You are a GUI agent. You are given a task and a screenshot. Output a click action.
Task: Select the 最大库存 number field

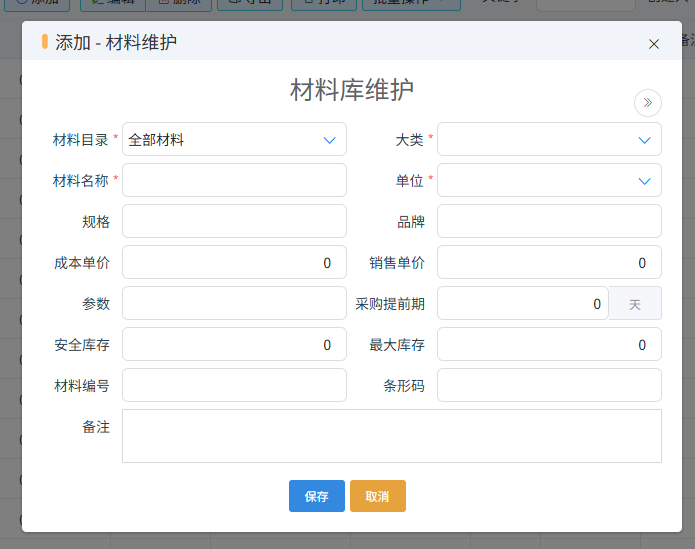pos(549,344)
